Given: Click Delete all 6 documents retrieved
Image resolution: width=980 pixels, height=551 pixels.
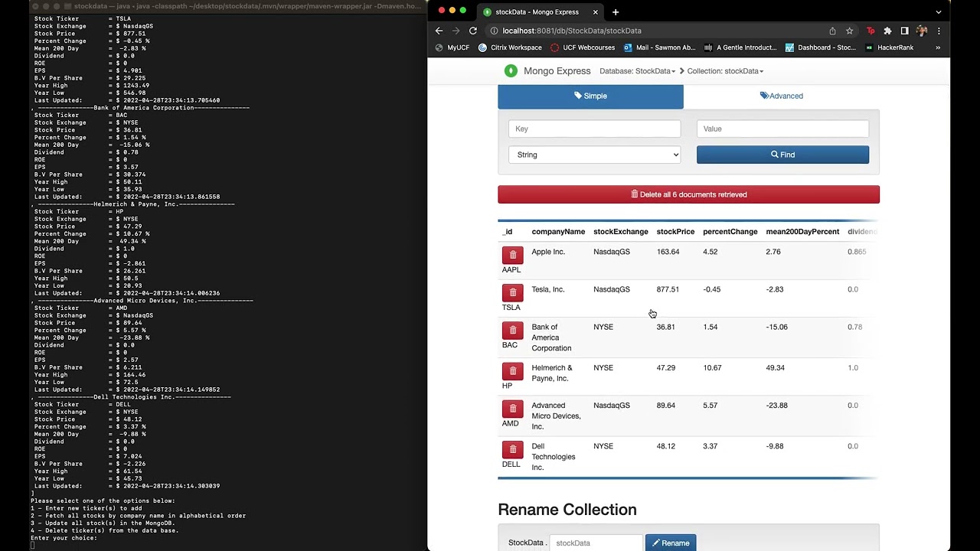Looking at the screenshot, I should click(688, 194).
